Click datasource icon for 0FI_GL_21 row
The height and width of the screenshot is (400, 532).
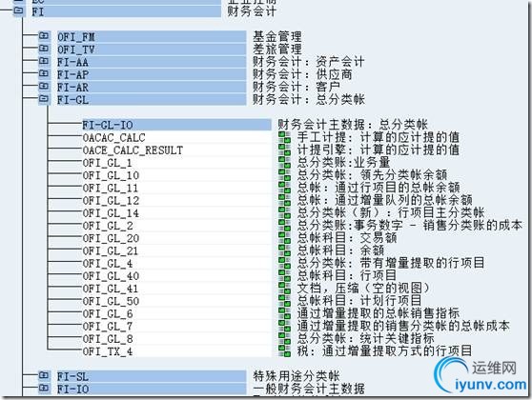(x=284, y=250)
